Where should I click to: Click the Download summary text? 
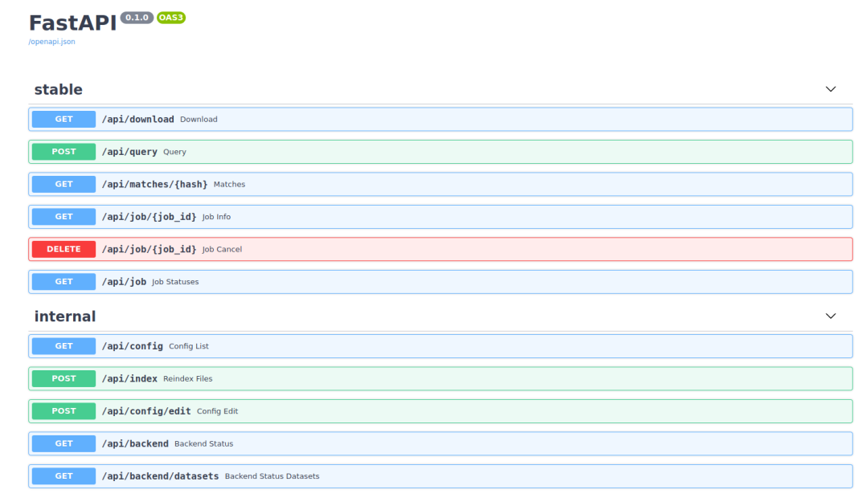(x=199, y=120)
